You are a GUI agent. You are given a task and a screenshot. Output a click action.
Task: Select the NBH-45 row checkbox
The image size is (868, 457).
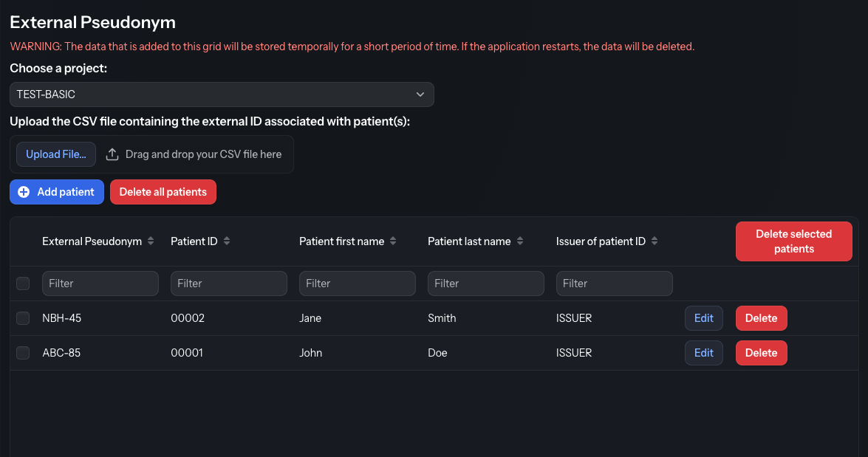click(x=23, y=318)
